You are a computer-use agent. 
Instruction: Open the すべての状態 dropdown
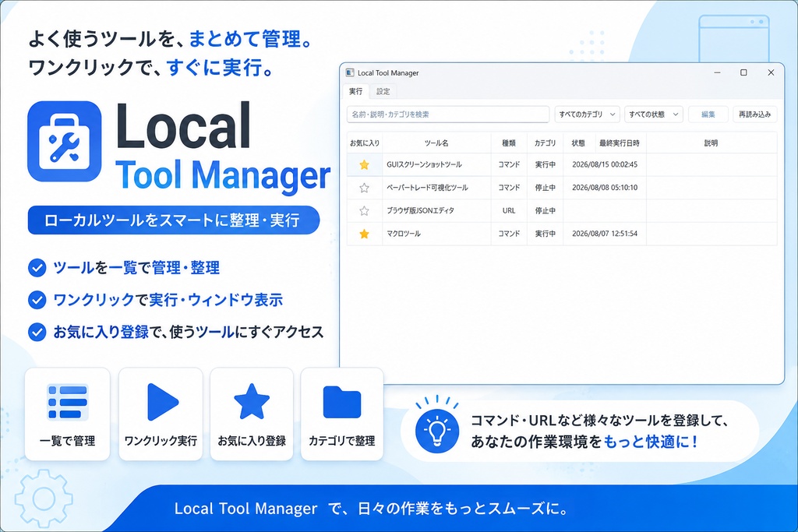(x=654, y=115)
